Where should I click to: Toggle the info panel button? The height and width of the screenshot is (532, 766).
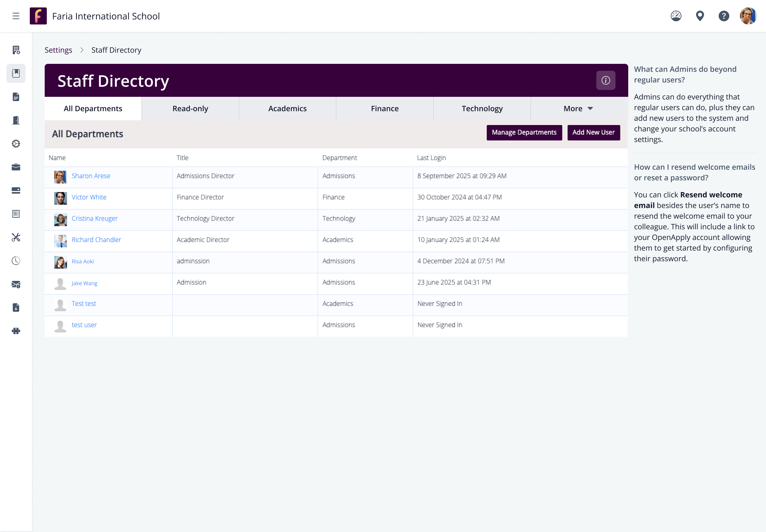coord(605,80)
